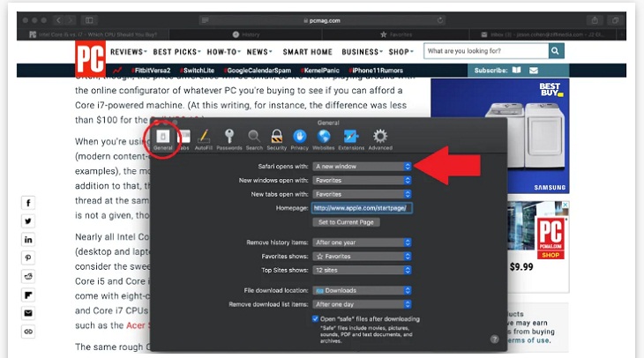Screen dimensions: 644x358
Task: Open the Search preferences pane
Action: (254, 139)
